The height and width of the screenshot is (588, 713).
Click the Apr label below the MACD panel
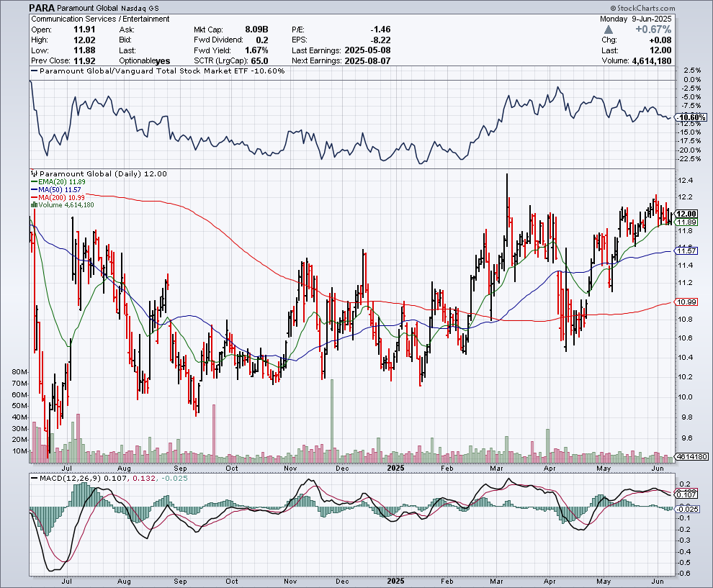(x=550, y=582)
